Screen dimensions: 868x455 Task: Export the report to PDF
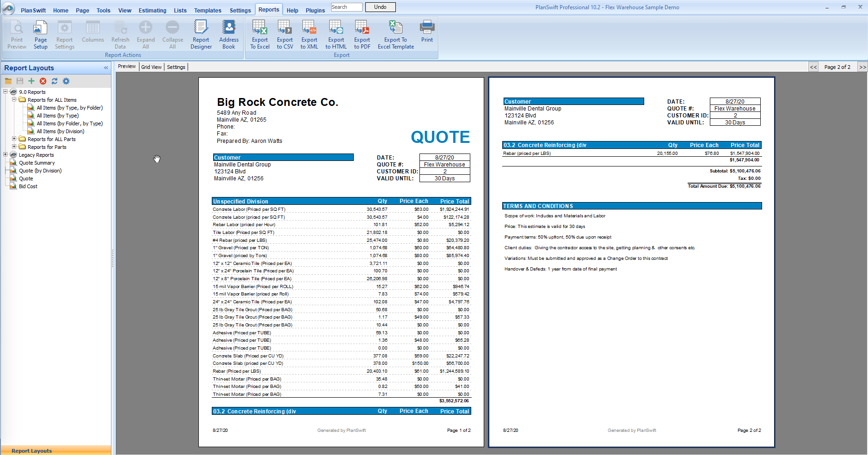click(362, 34)
